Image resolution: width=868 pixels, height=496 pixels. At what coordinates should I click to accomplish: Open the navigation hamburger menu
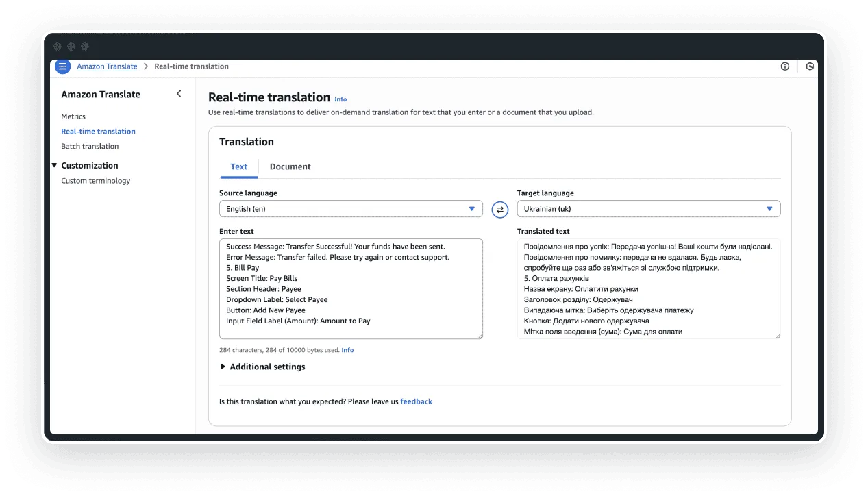[x=62, y=66]
